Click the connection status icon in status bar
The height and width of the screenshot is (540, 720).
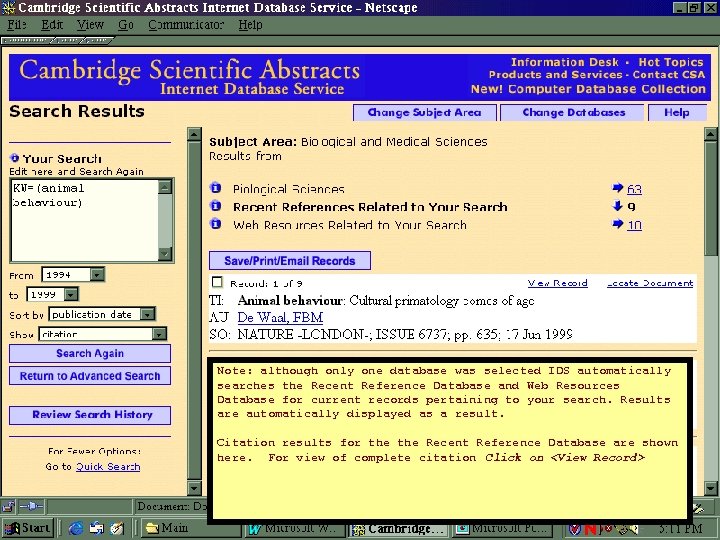tap(31, 507)
